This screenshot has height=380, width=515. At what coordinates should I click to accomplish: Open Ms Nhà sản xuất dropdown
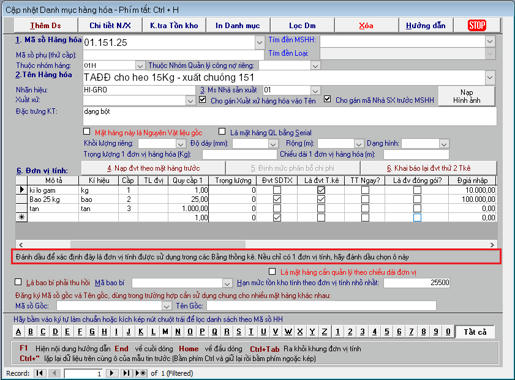[315, 90]
